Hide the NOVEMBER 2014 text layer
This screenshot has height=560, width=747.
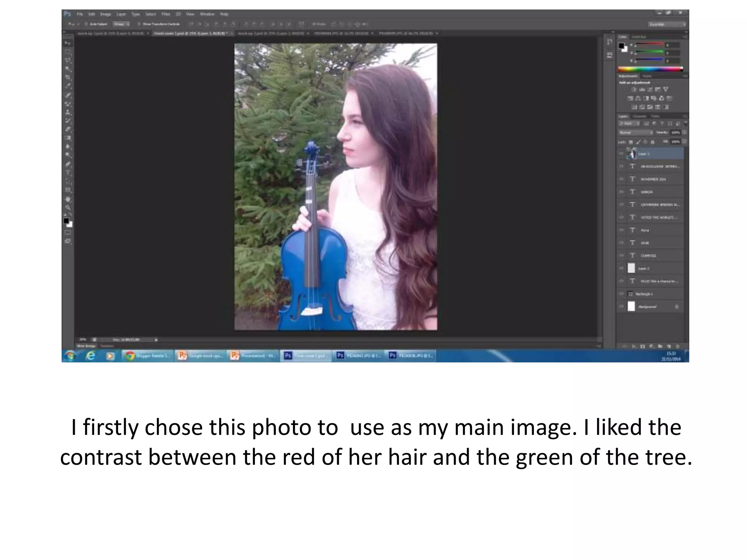(x=622, y=179)
